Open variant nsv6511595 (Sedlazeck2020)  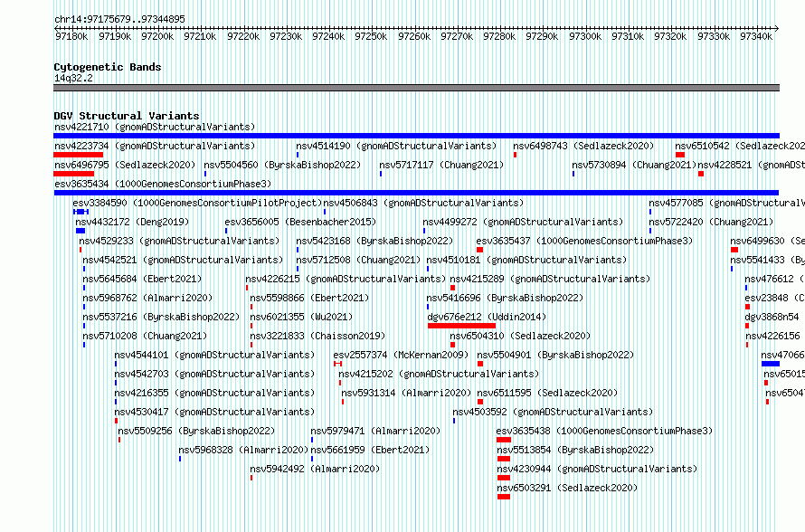[547, 393]
